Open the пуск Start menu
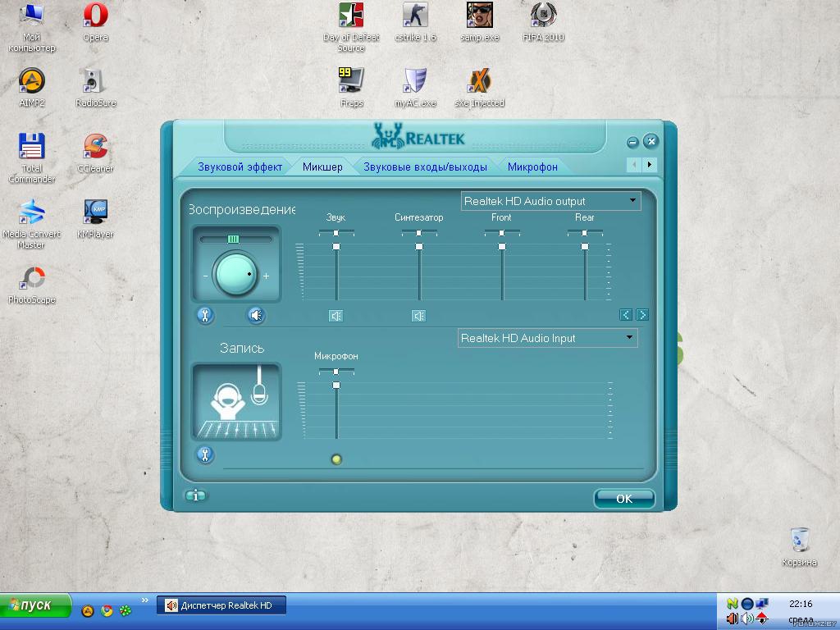The image size is (840, 630). [36, 606]
